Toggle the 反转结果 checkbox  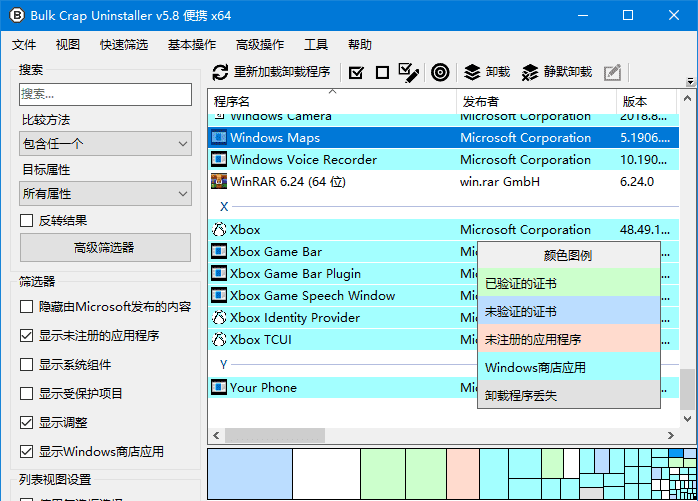[x=26, y=220]
